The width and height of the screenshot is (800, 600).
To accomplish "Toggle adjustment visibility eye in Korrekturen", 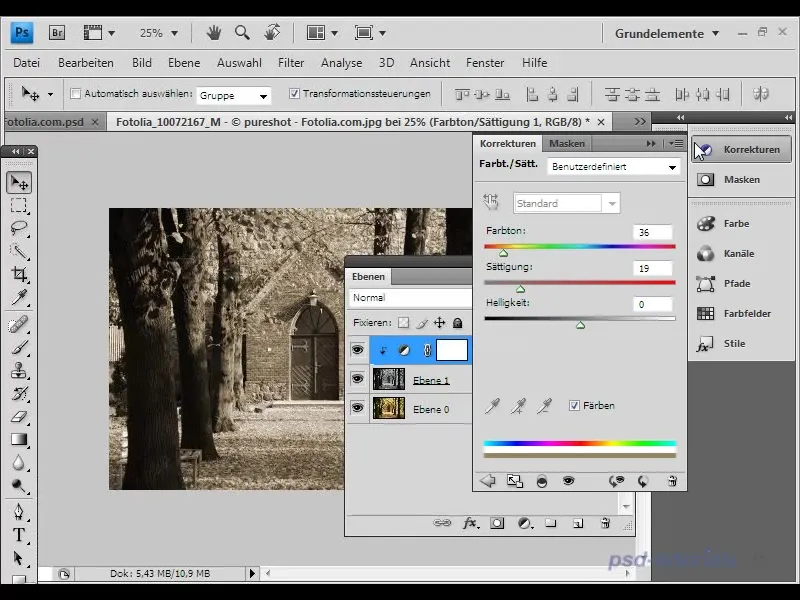I will (568, 481).
